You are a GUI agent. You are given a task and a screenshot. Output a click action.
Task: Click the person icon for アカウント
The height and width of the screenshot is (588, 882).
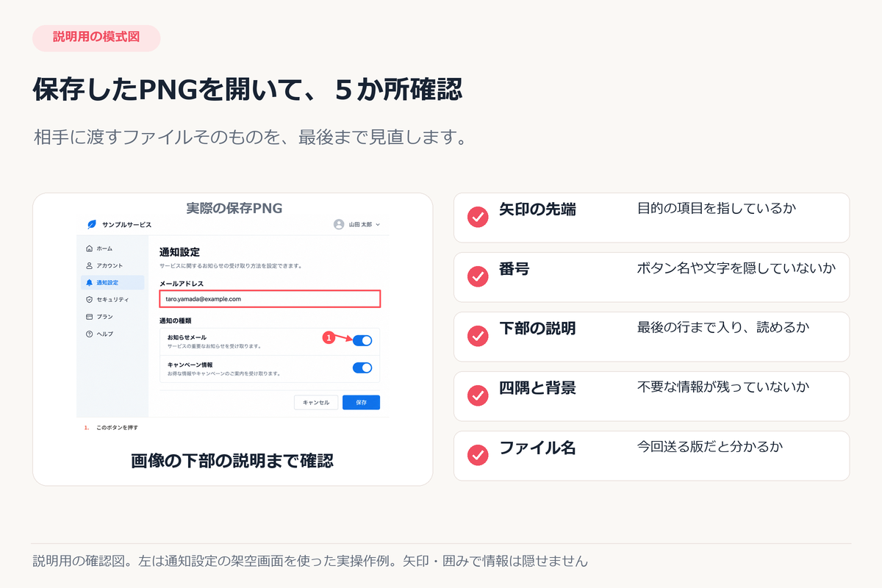tap(90, 265)
